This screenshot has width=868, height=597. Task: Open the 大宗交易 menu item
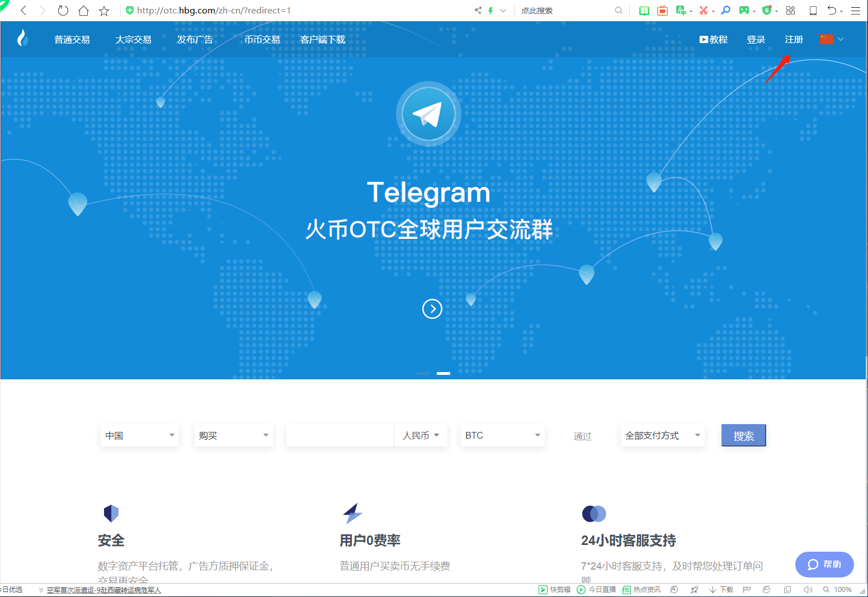point(134,40)
